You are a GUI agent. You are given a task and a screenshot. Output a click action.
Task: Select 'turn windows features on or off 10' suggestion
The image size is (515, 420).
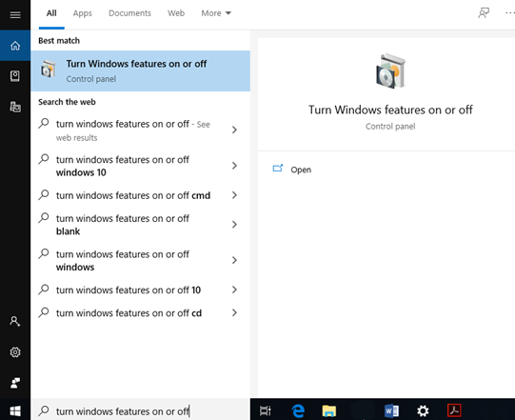click(140, 290)
